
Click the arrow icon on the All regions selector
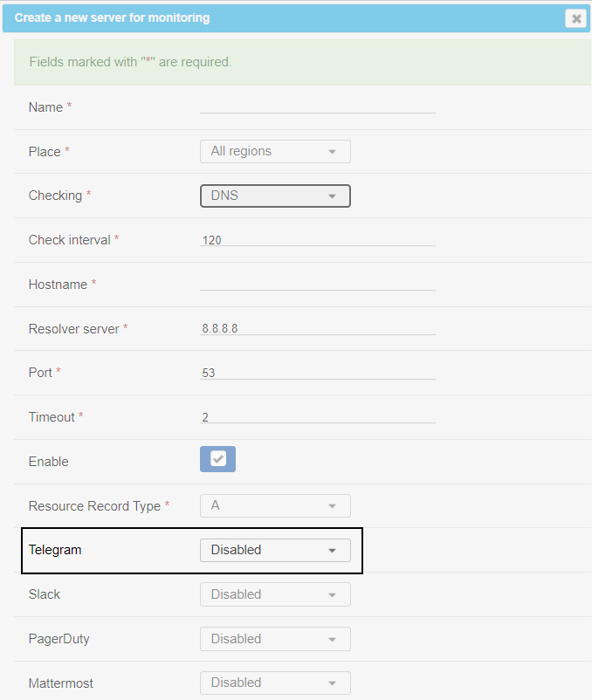(x=334, y=151)
